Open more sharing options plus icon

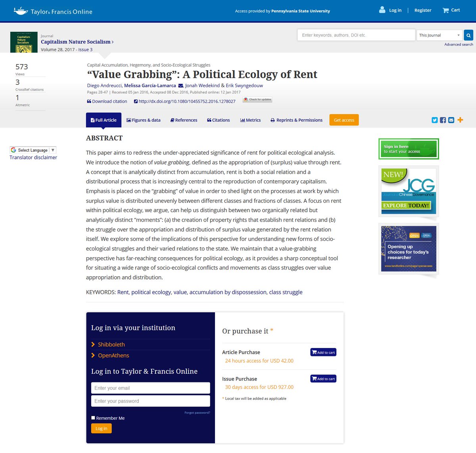[460, 120]
